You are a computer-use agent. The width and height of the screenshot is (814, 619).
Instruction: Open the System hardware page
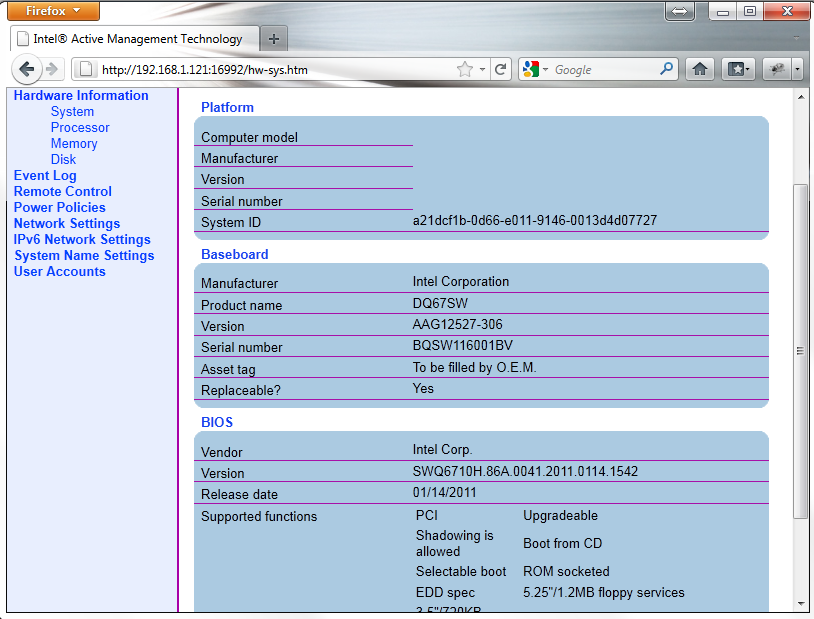[72, 112]
